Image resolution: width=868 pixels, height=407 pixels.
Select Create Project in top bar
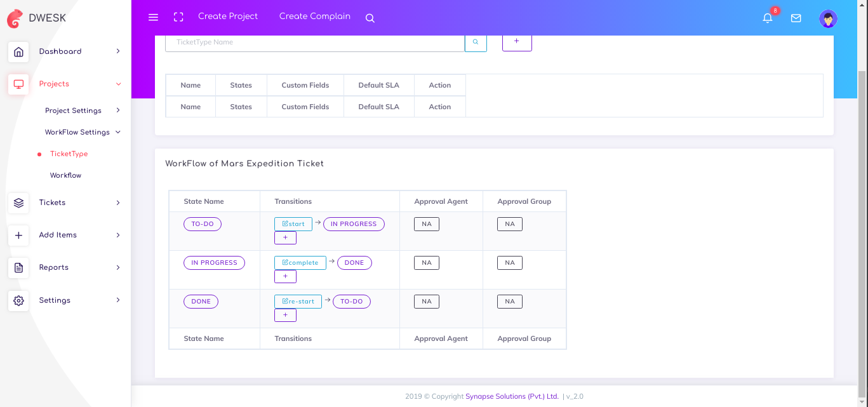click(x=228, y=17)
